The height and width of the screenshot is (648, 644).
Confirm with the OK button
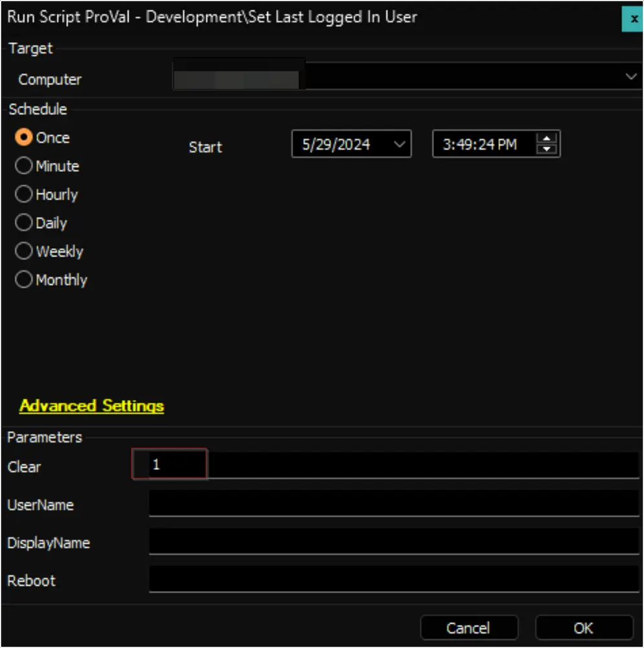584,628
